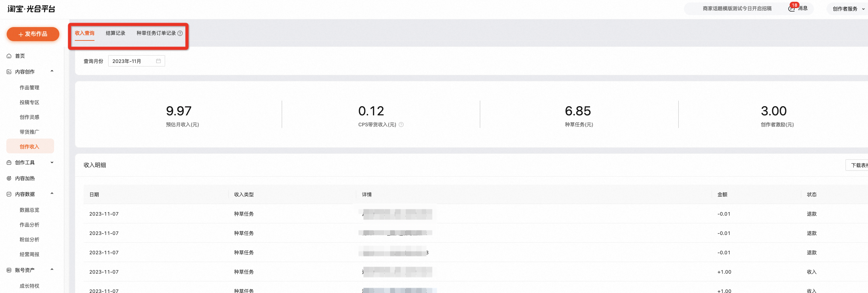Click the 6.85 种草任务 value
The width and height of the screenshot is (868, 293).
[x=578, y=111]
